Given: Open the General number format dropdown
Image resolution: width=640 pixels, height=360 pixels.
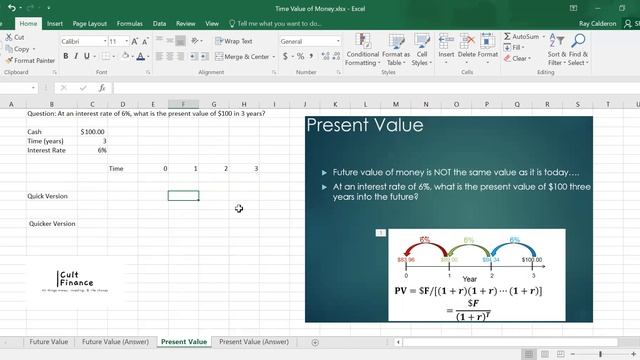Looking at the screenshot, I should (338, 41).
